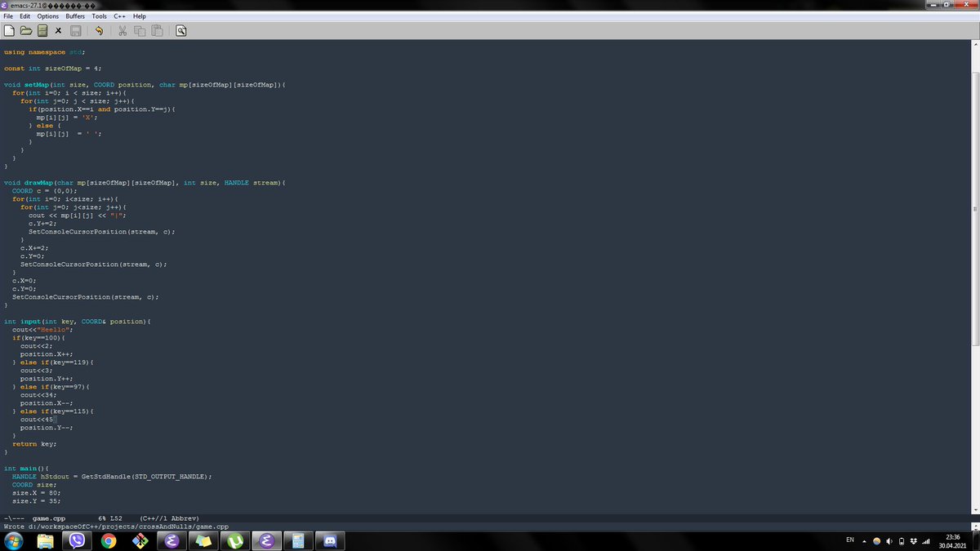Open the Help menu

[x=140, y=16]
